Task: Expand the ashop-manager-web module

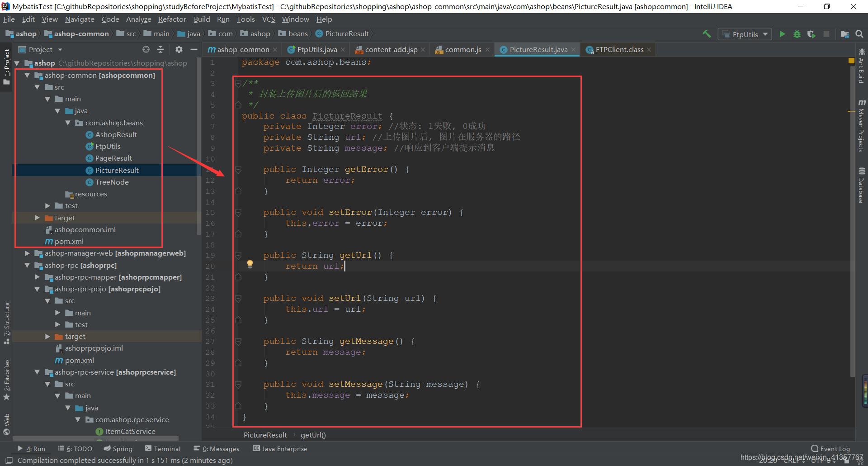Action: coord(27,253)
